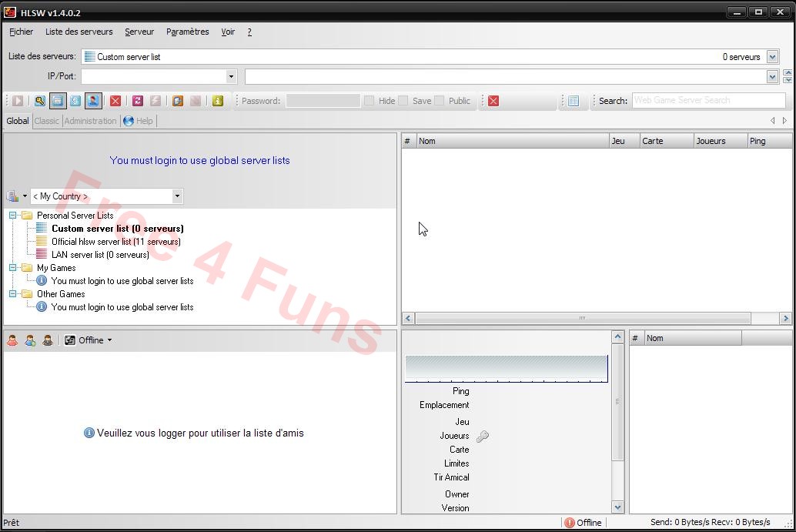Open the Paramètres menu

(187, 32)
